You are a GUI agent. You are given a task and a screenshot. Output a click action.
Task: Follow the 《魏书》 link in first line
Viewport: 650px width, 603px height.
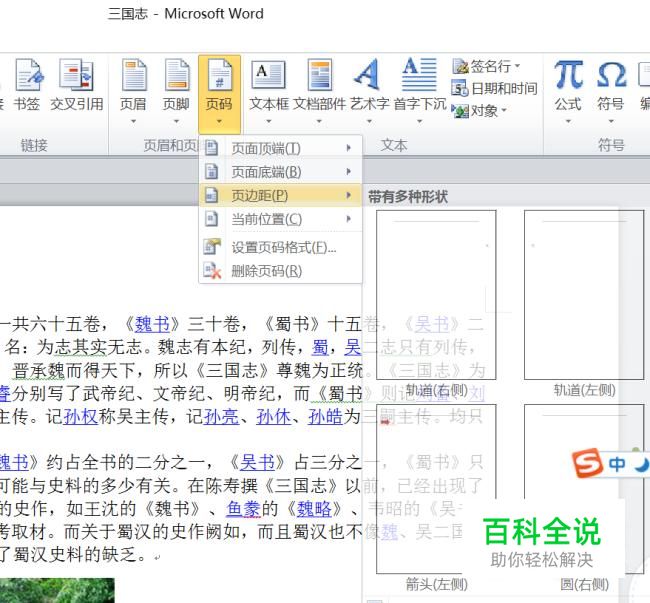[x=152, y=324]
